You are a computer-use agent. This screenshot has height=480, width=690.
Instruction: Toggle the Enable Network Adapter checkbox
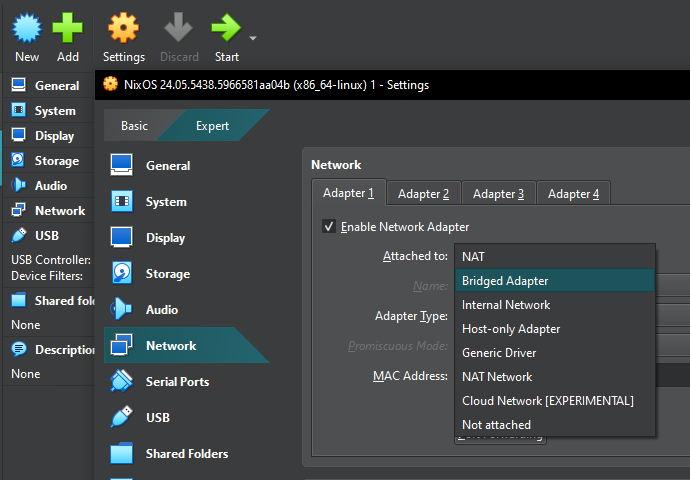coord(329,227)
